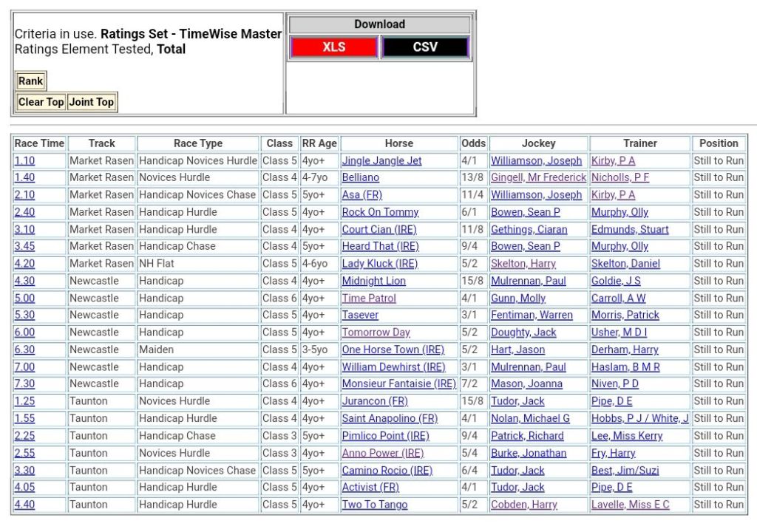757x532 pixels.
Task: Open jockey Doughty, Jack
Action: tap(523, 332)
